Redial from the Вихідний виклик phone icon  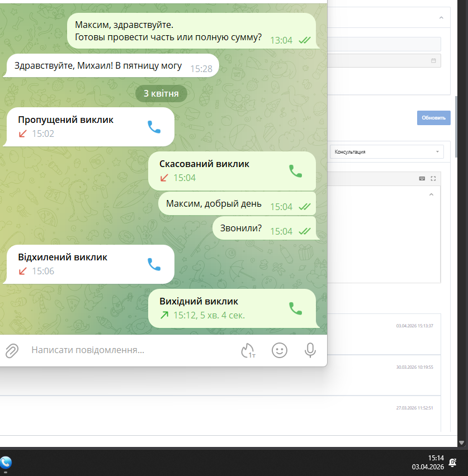(x=295, y=308)
